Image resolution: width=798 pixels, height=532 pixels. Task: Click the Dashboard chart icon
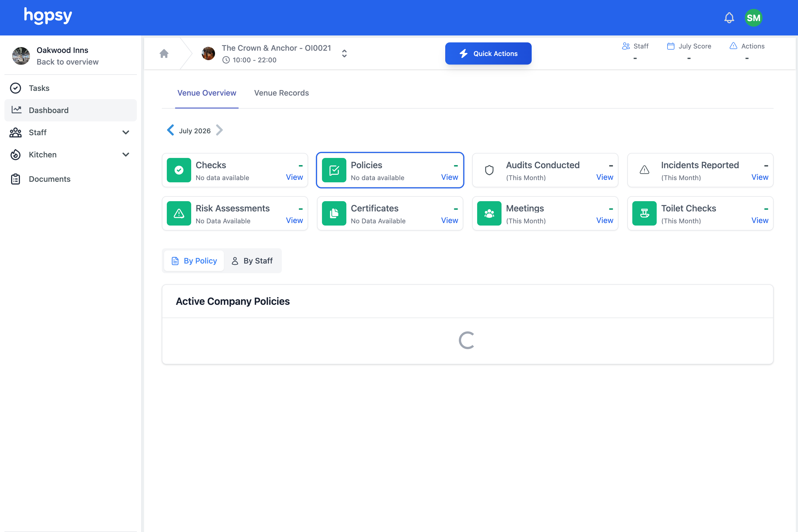16,110
